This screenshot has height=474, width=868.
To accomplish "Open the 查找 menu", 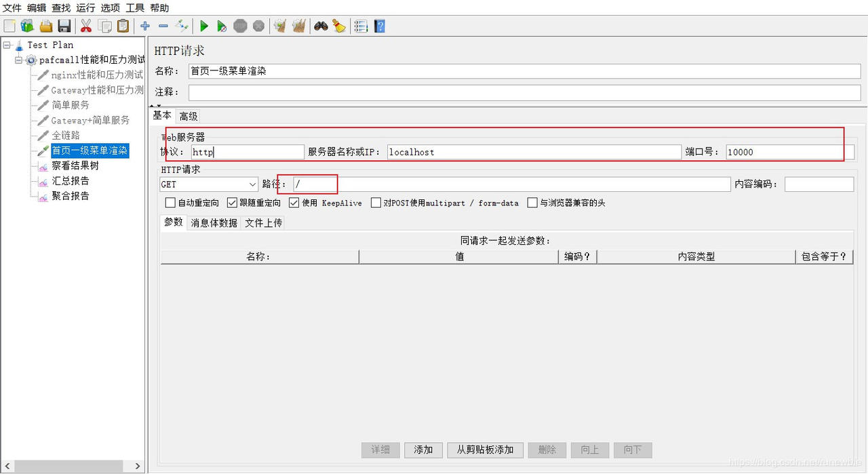I will tap(61, 7).
